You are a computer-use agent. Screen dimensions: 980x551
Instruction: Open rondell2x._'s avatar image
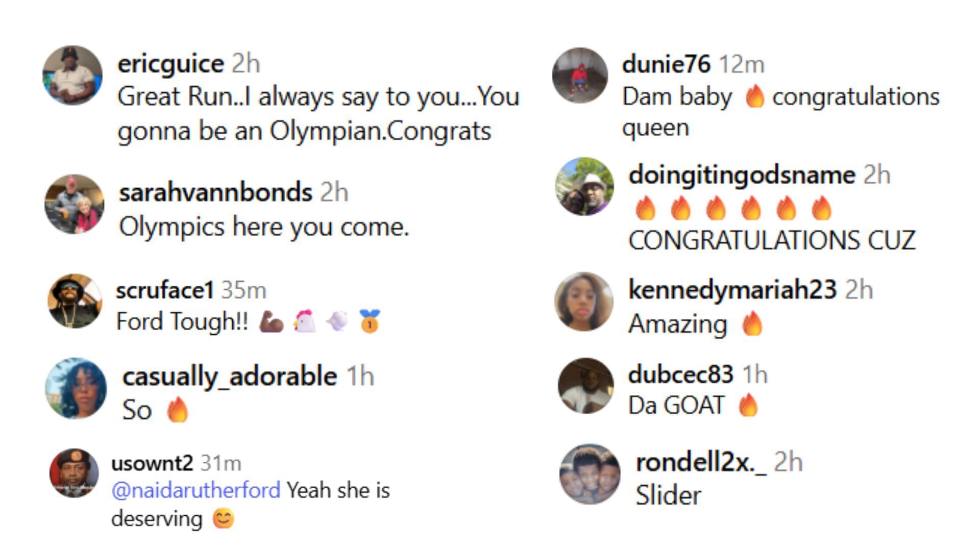[590, 474]
